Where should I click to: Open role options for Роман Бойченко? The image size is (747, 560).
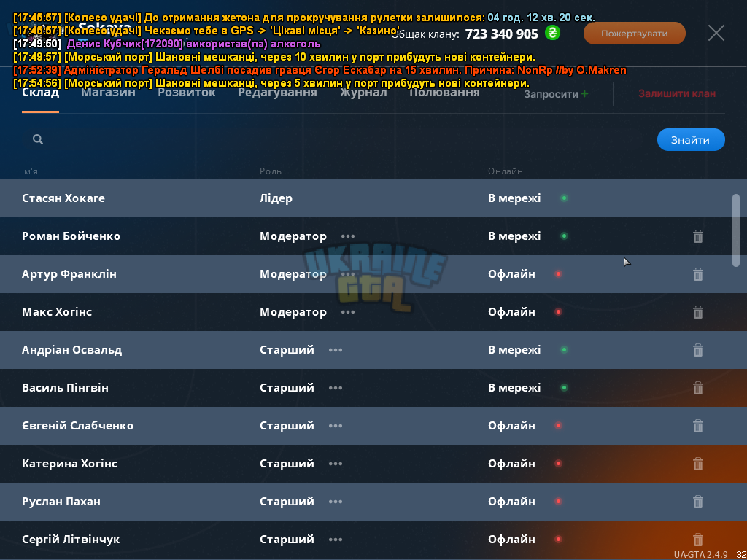[x=348, y=236]
